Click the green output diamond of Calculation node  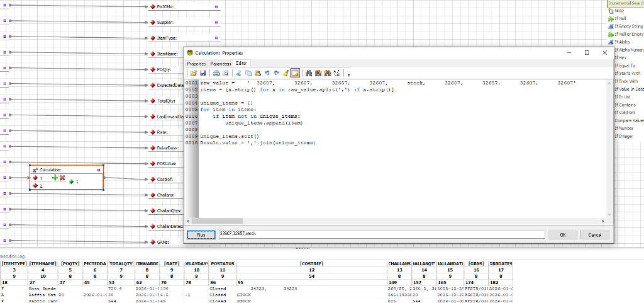70,181
